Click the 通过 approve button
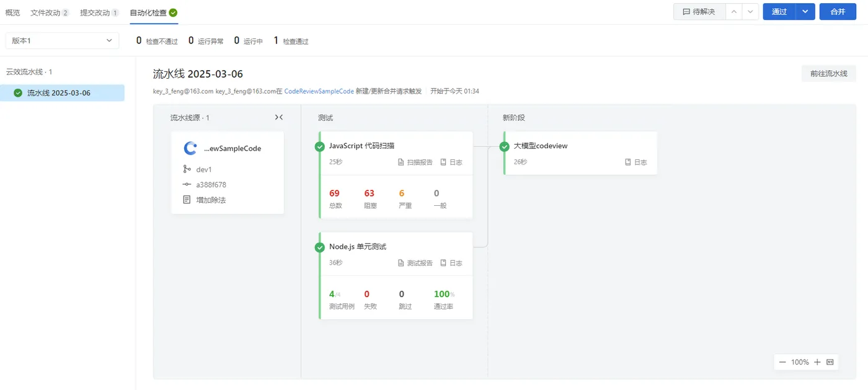 coord(779,12)
